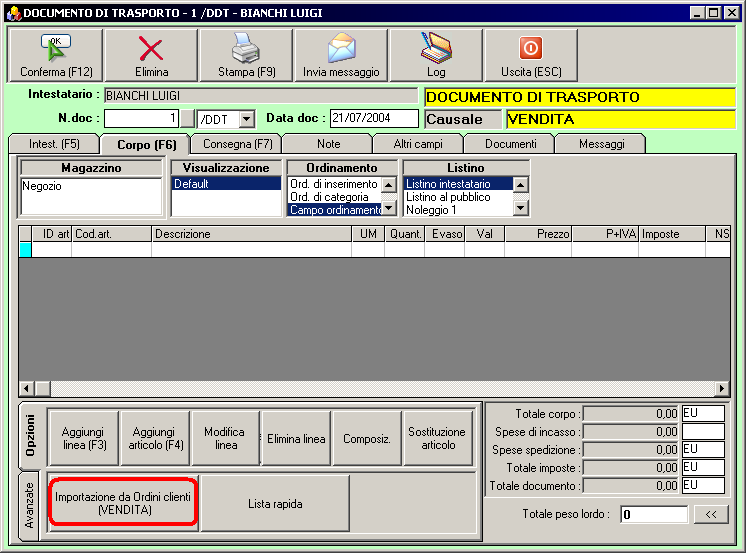Click Aggiungi articolo (F4) button
746x553 pixels.
(x=155, y=438)
